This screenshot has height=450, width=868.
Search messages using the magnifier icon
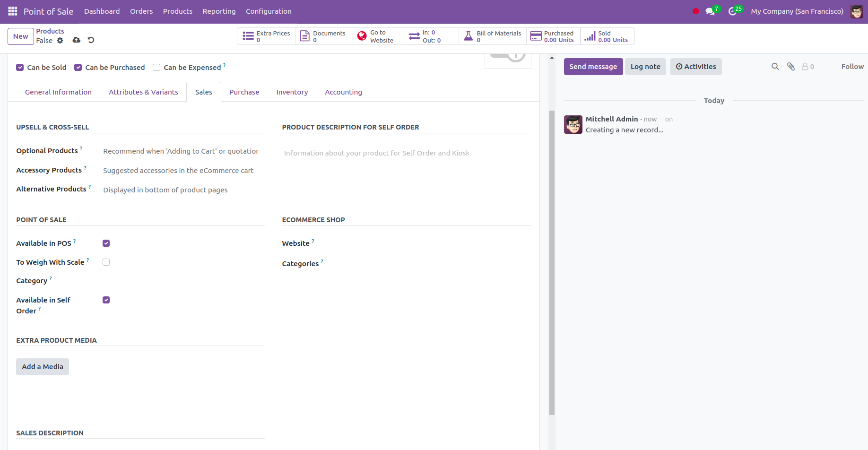(x=775, y=67)
